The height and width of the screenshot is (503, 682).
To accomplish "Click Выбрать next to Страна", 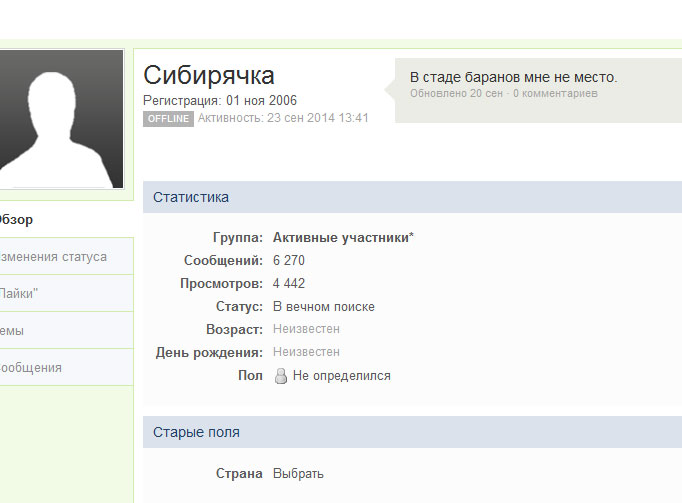I will (298, 473).
